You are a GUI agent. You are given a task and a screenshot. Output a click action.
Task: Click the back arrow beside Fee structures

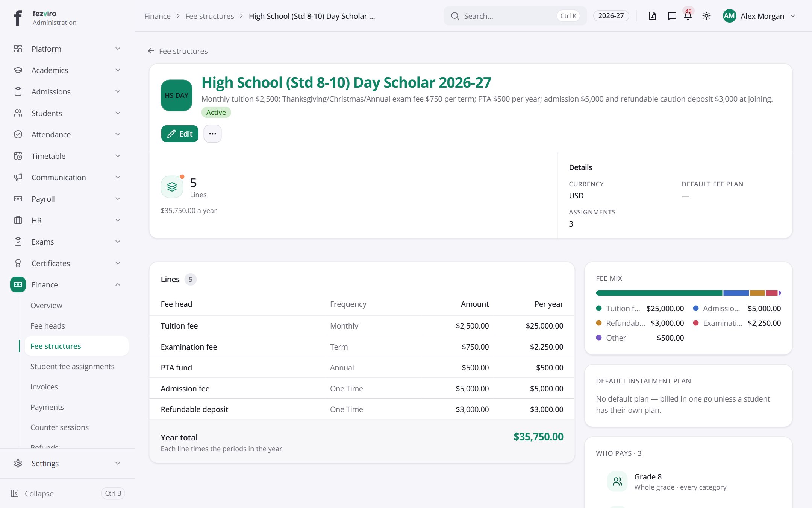[151, 51]
